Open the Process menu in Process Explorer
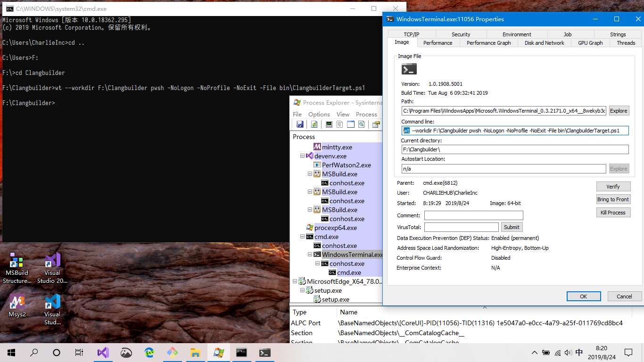Viewport: 644px width, 362px height. point(366,114)
